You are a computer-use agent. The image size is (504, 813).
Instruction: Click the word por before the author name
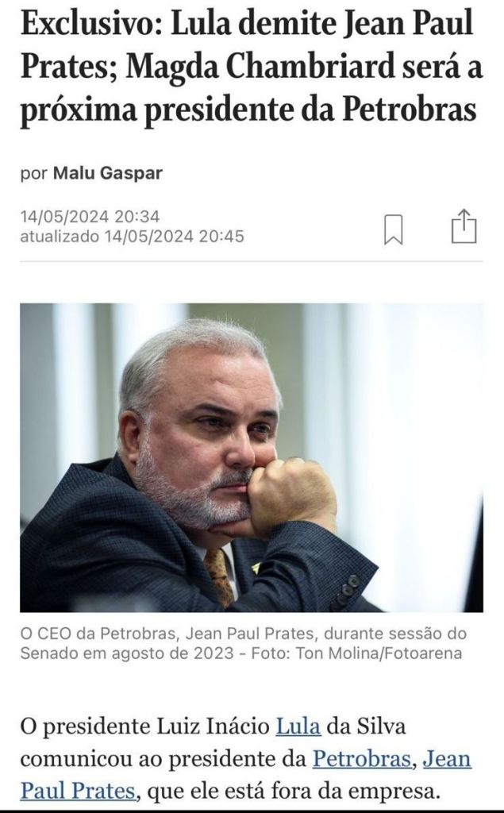pyautogui.click(x=33, y=174)
